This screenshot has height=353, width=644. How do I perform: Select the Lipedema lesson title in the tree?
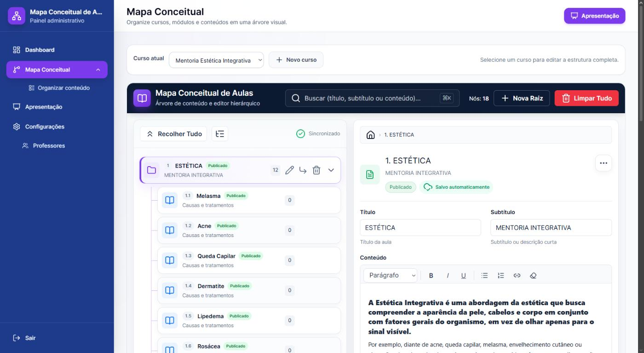tap(211, 316)
